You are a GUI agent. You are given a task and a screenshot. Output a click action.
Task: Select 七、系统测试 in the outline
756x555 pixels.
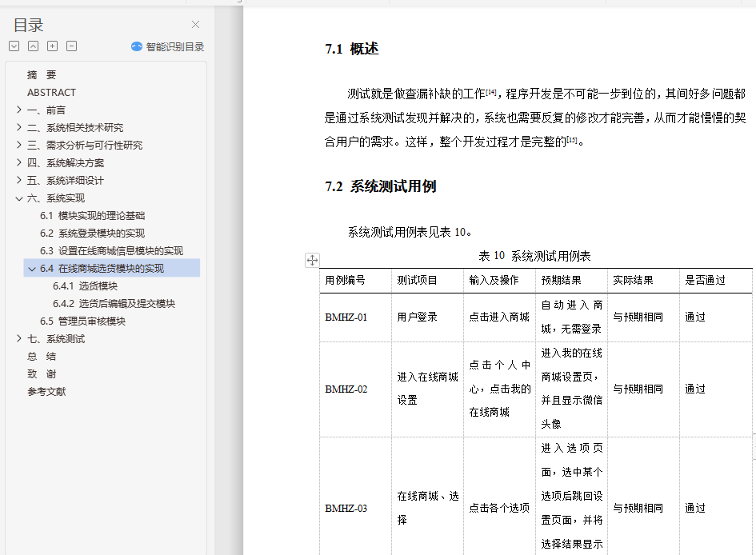[56, 339]
